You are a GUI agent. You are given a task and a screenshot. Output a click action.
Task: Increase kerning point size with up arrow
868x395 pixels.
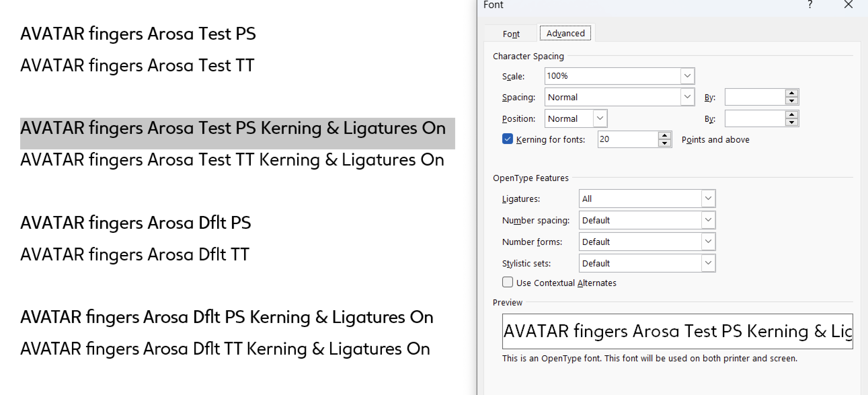coord(664,136)
